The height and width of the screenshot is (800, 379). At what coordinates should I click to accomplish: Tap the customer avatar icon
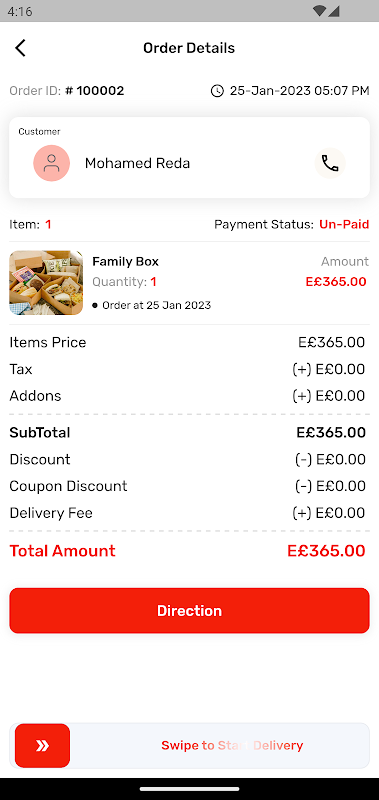pos(52,163)
